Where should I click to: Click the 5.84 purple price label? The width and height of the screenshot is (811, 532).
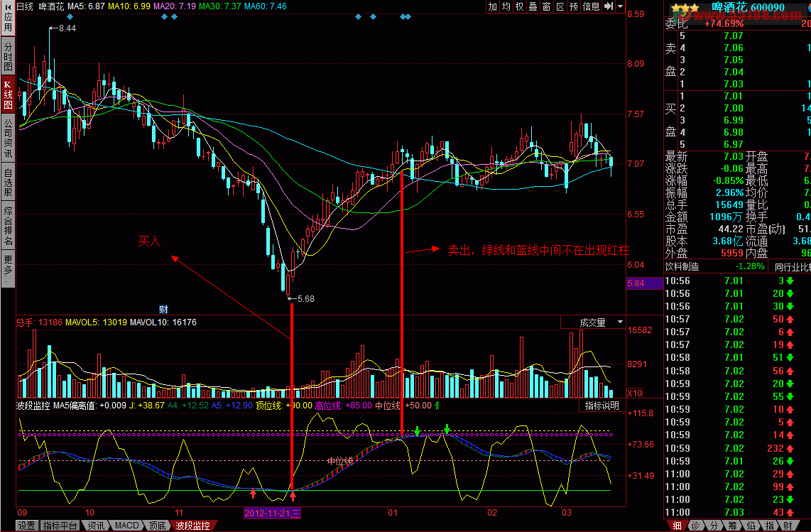[x=644, y=283]
